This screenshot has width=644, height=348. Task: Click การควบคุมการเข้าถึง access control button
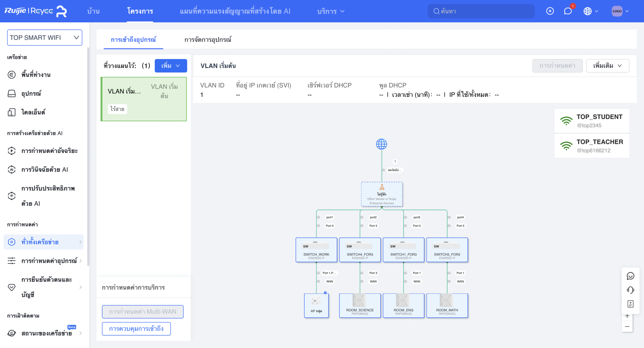(x=136, y=329)
